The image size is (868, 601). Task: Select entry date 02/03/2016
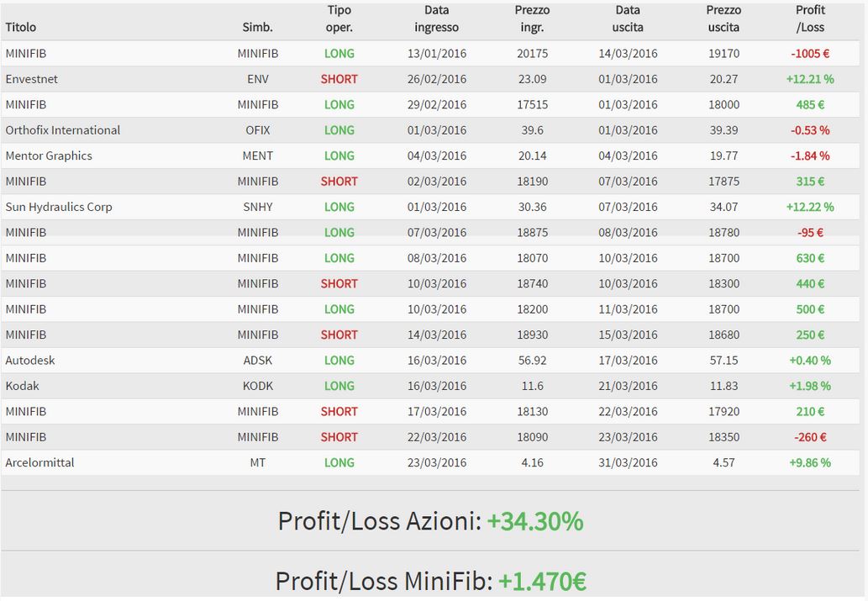(x=437, y=182)
